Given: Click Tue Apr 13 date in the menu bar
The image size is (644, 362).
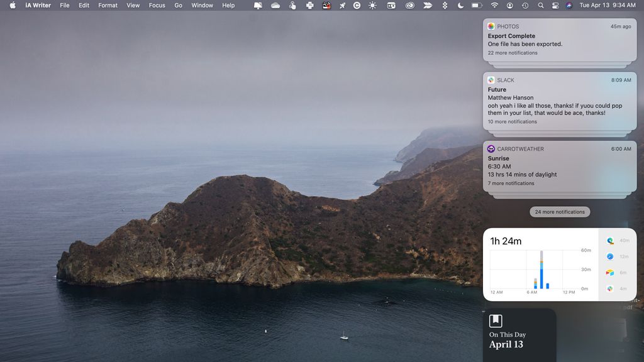Looking at the screenshot, I should 593,5.
